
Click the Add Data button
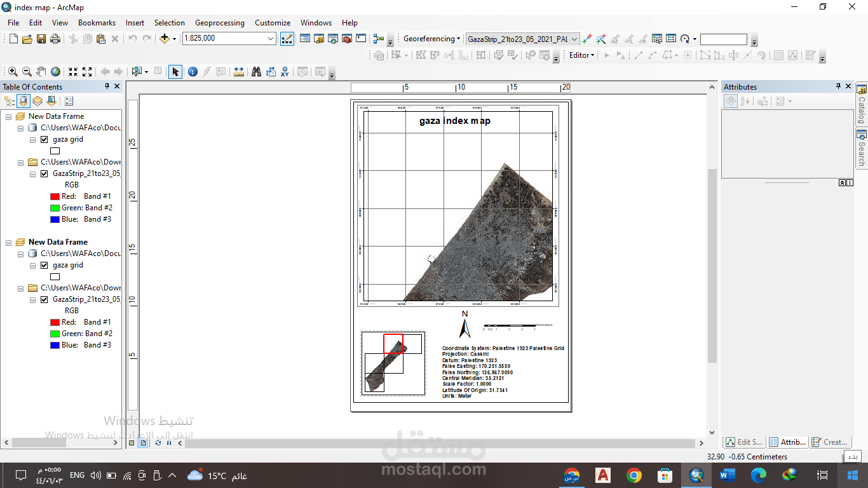pyautogui.click(x=165, y=39)
